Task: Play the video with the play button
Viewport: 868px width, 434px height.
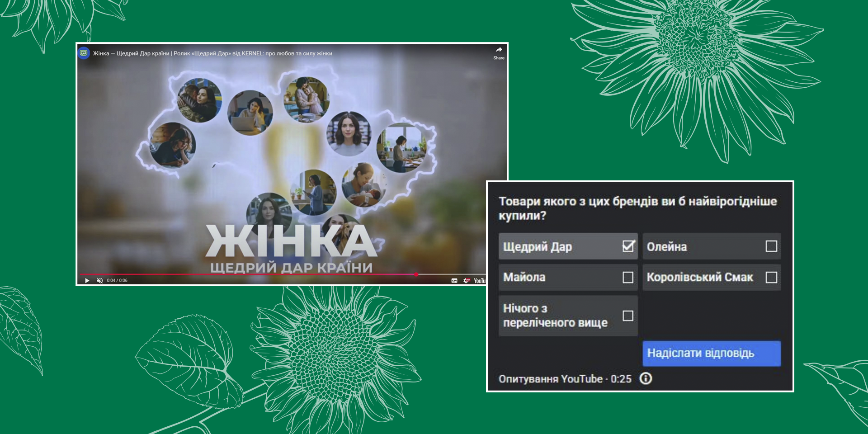Action: [x=87, y=281]
